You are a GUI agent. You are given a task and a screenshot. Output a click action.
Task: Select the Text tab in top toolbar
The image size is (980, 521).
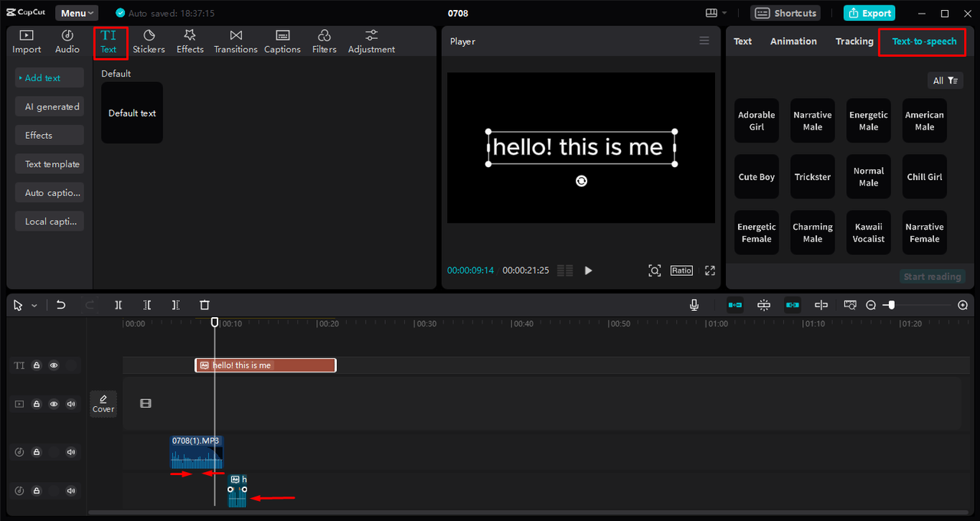[x=109, y=41]
